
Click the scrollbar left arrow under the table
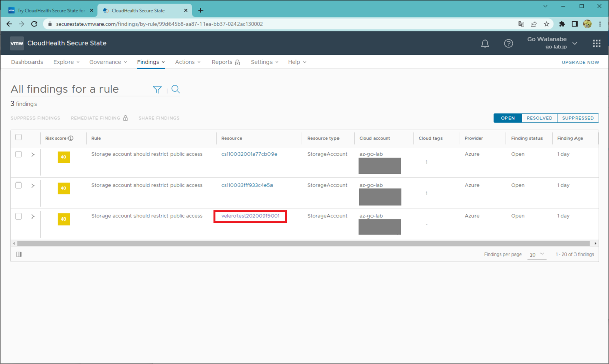click(14, 243)
